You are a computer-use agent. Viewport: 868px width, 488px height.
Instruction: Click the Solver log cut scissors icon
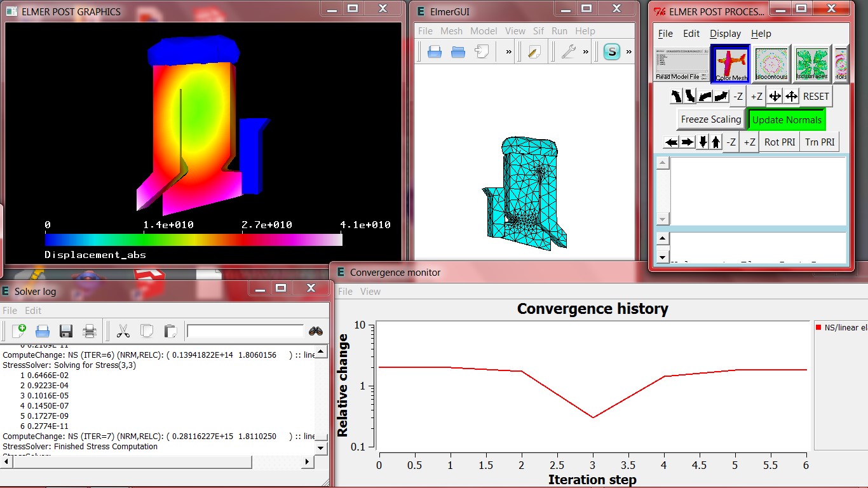123,330
